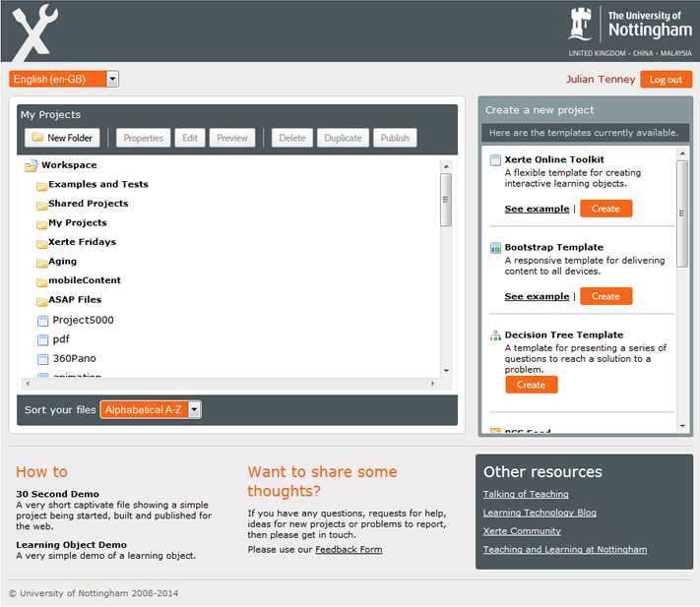Click the Shared Projects folder icon
700x607 pixels.
pos(42,205)
